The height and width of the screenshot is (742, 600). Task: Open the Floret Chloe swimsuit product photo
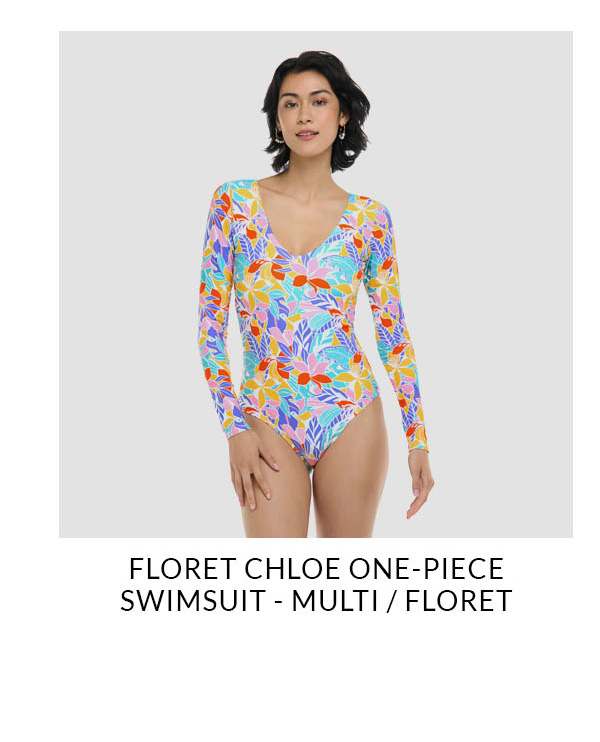pyautogui.click(x=316, y=284)
